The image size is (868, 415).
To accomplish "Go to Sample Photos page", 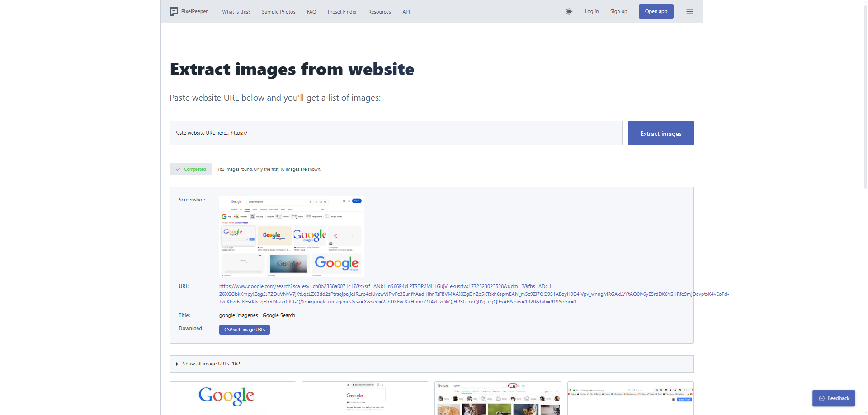I will (278, 12).
